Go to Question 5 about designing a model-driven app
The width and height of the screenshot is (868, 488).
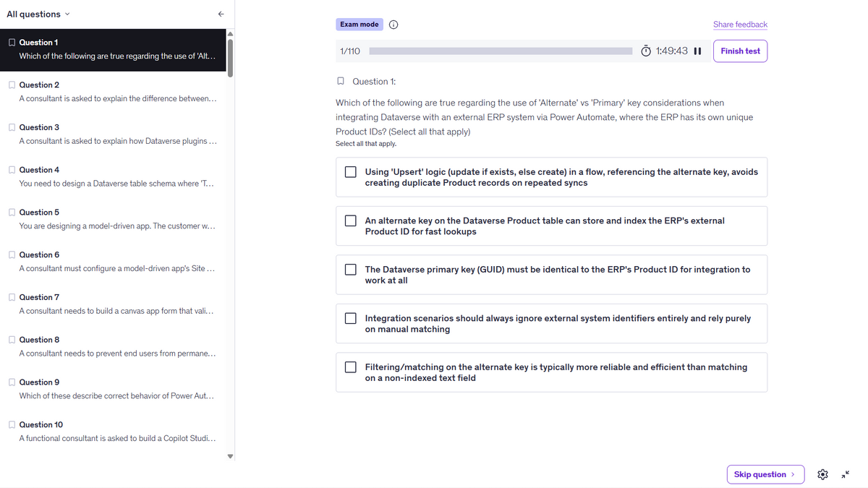pos(113,219)
